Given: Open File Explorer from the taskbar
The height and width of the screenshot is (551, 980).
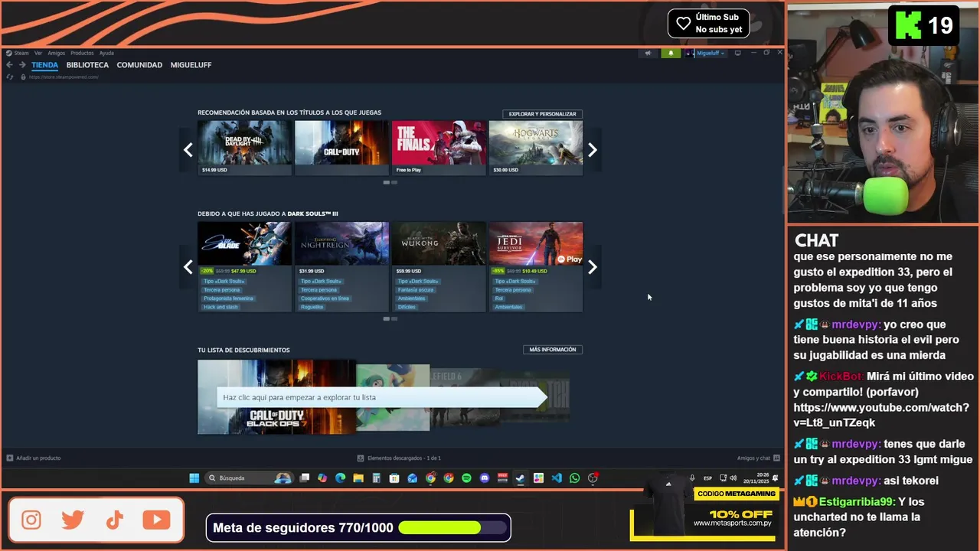Looking at the screenshot, I should click(358, 478).
